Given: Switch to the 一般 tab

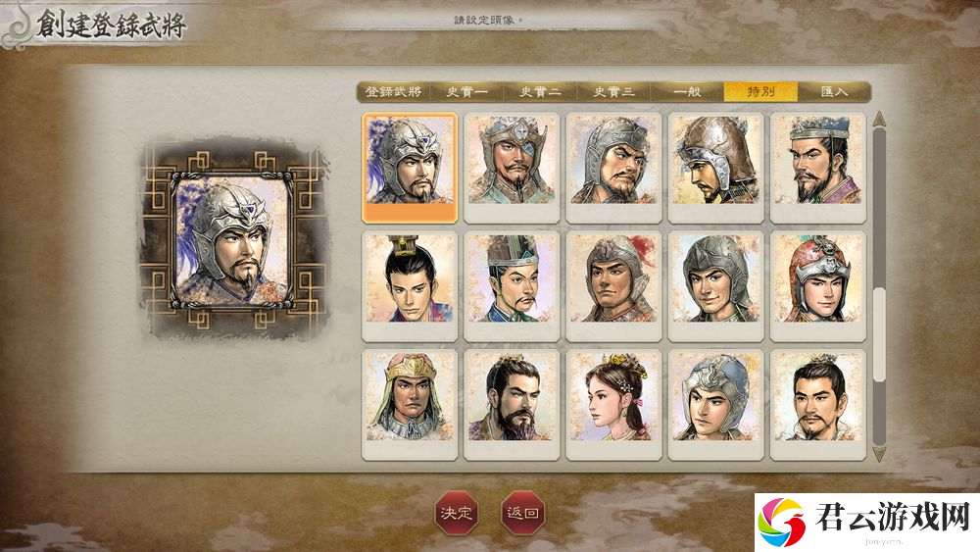Looking at the screenshot, I should click(687, 92).
